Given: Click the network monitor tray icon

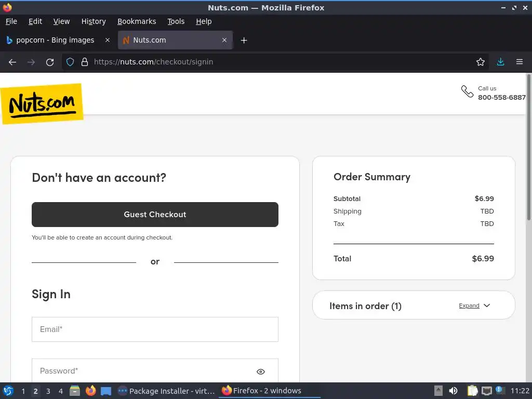Looking at the screenshot, I should [x=486, y=391].
